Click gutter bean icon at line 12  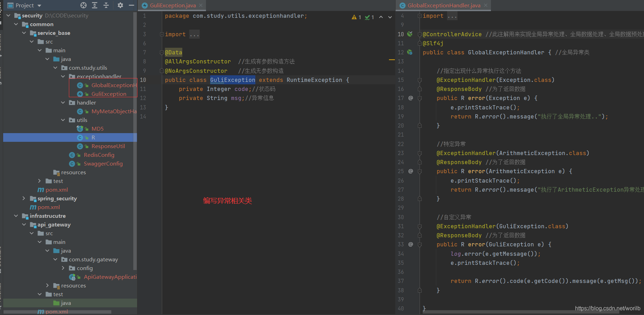410,52
